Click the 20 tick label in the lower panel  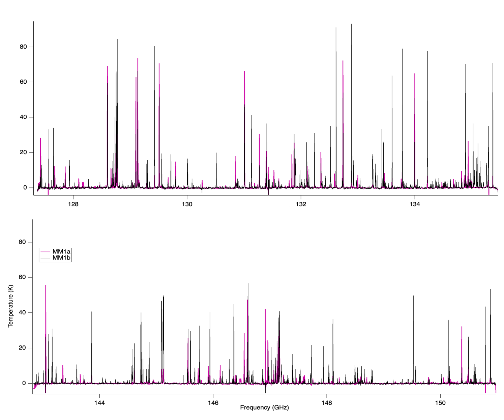pos(22,348)
